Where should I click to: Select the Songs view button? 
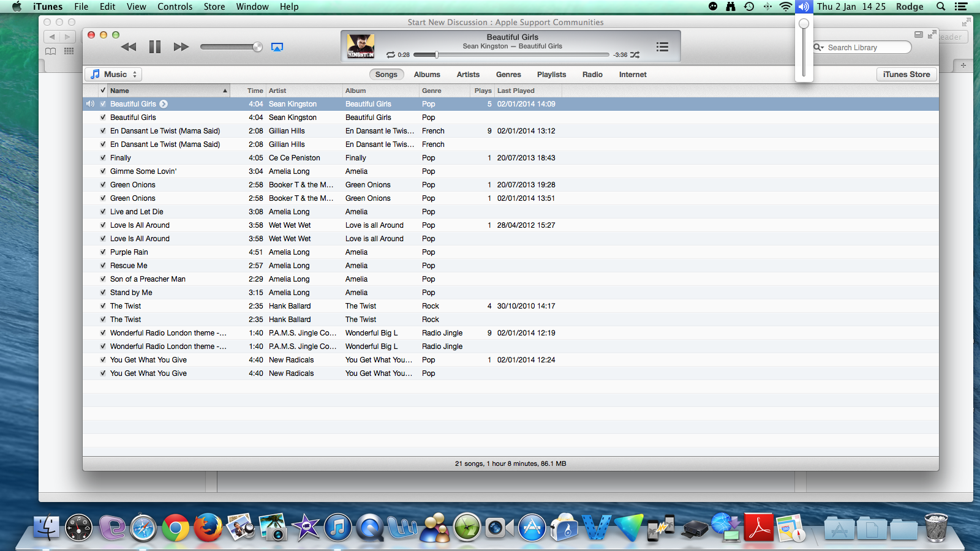[x=386, y=75]
